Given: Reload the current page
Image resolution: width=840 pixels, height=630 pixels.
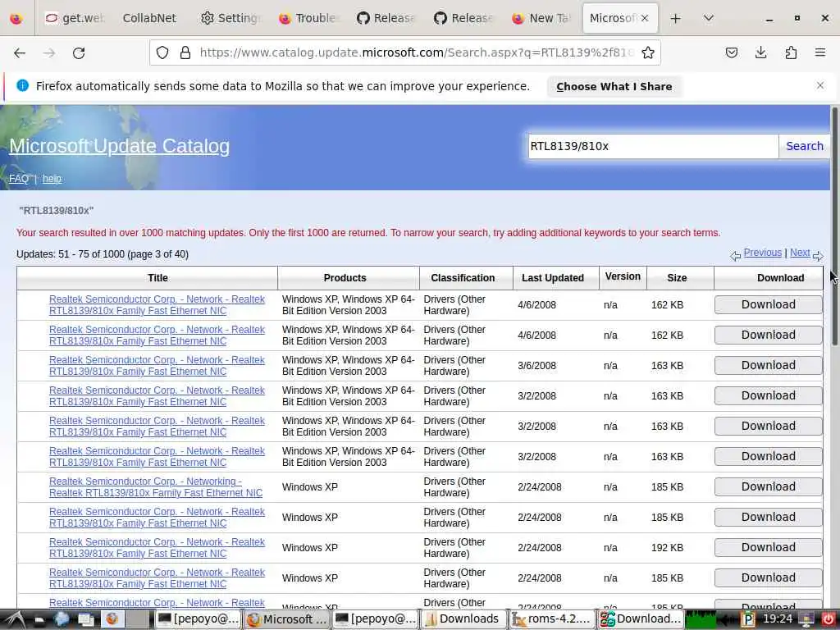Looking at the screenshot, I should pyautogui.click(x=79, y=52).
